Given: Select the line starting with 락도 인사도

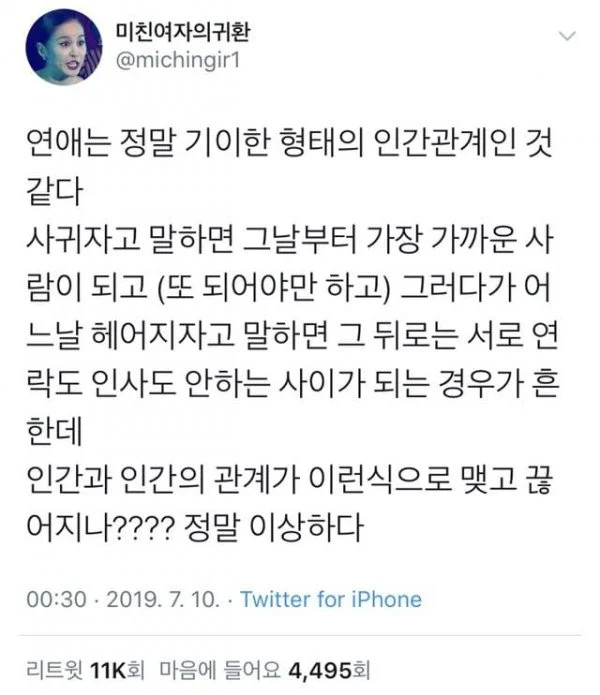Looking at the screenshot, I should click(x=292, y=383).
